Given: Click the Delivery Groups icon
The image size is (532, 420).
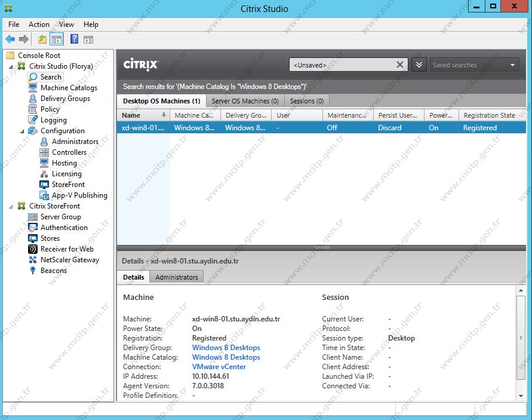Looking at the screenshot, I should click(33, 99).
